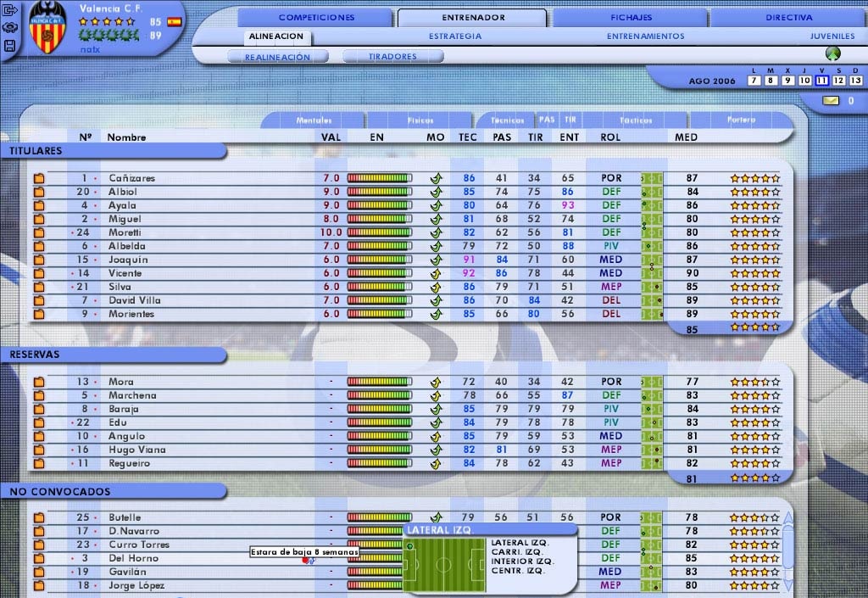The image size is (868, 598).
Task: Open the FICHAJES tab
Action: 631,18
